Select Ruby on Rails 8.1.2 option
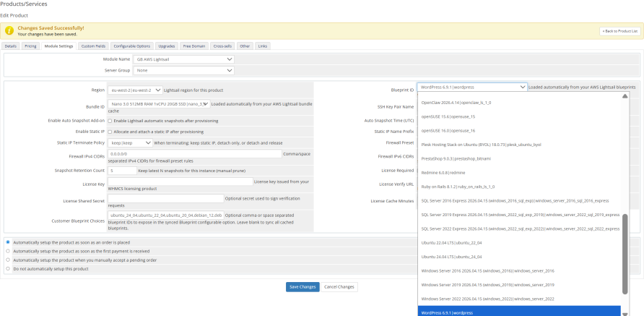644x316 pixels. click(520, 187)
